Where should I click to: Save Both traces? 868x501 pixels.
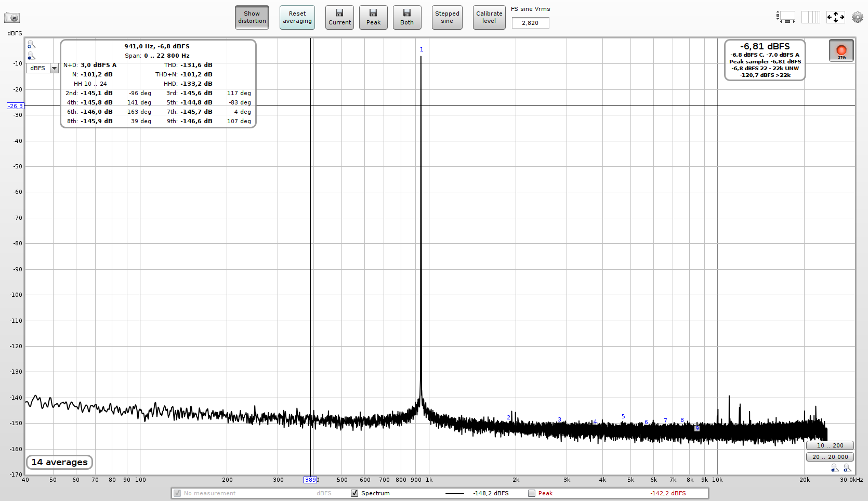407,17
